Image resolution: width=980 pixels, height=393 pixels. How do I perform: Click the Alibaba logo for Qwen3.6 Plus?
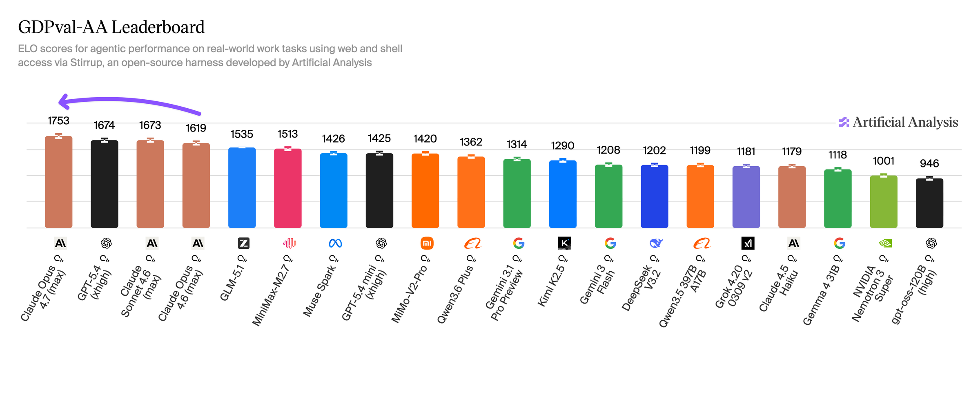tap(472, 243)
